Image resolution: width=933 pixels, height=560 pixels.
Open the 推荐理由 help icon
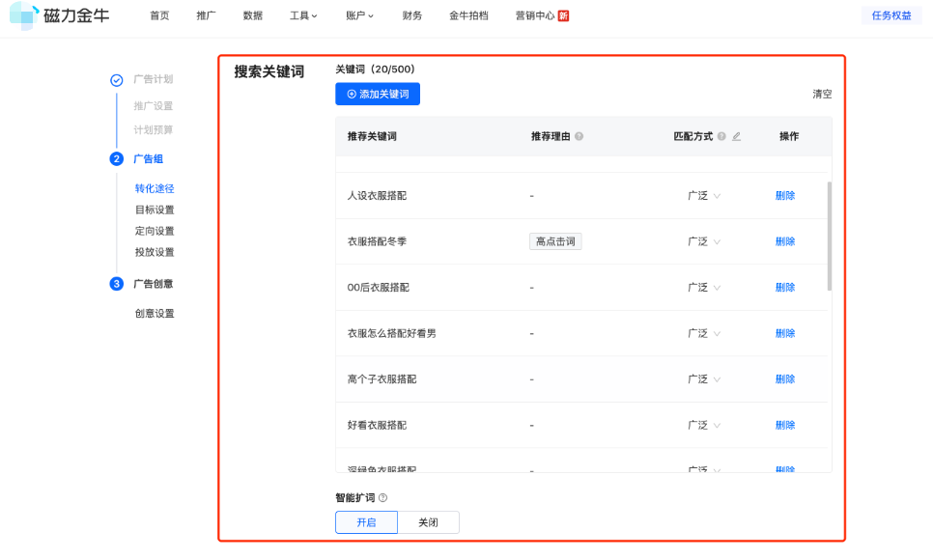(580, 136)
